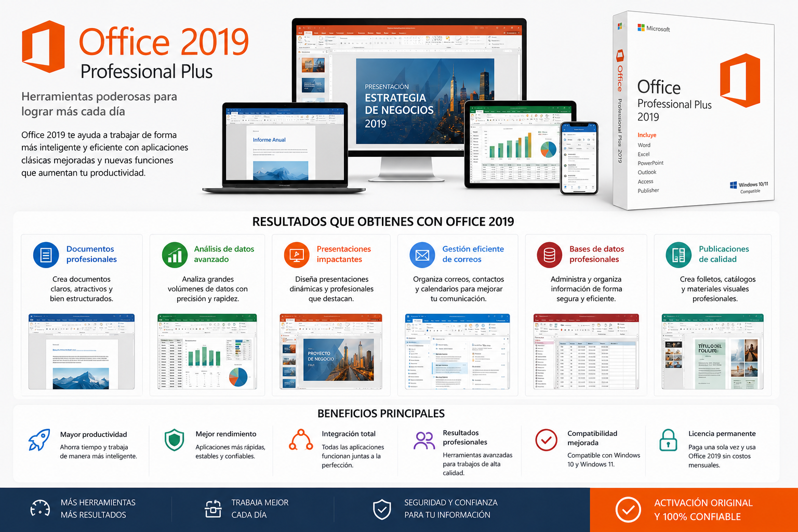
Task: Click the white checkmark circle in the orange Activación banner
Action: click(x=628, y=510)
